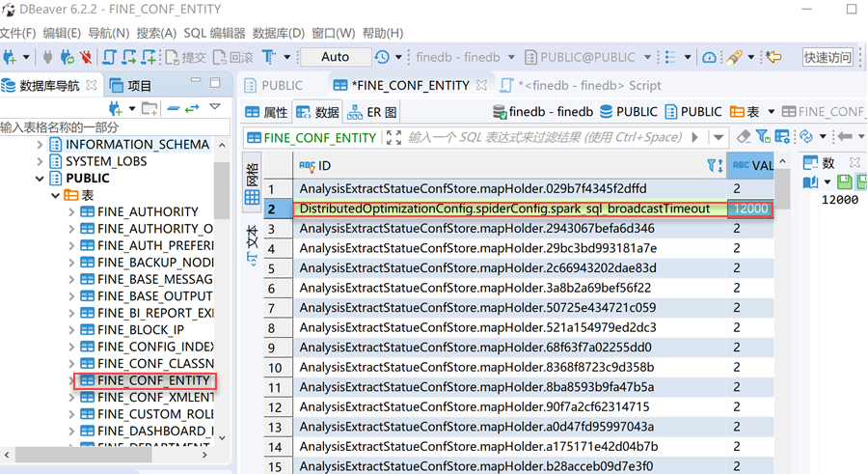Click the gray back arrow in result toolbar
Viewport: 868px width, 474px height.
(x=845, y=136)
